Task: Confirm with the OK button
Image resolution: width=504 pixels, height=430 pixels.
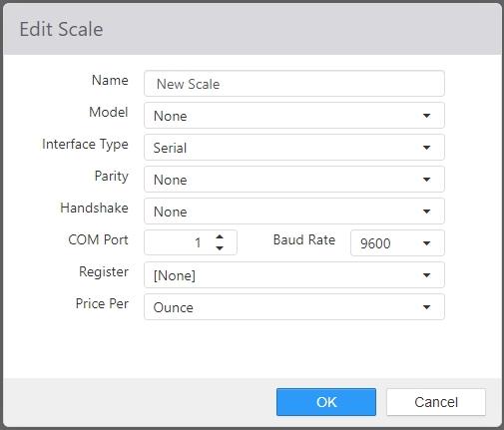Action: tap(326, 402)
